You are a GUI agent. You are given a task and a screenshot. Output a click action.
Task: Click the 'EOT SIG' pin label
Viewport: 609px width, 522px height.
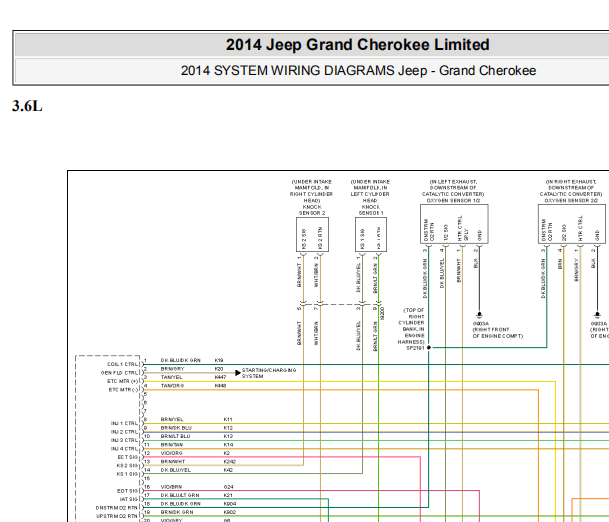(x=127, y=491)
